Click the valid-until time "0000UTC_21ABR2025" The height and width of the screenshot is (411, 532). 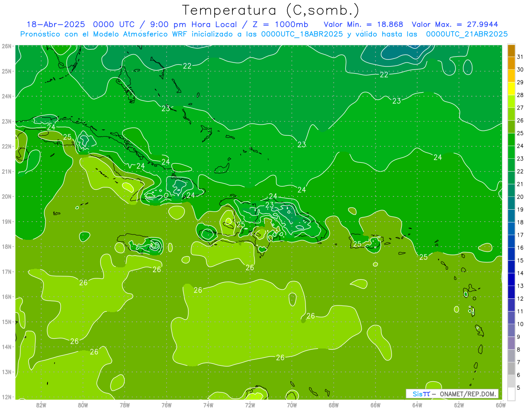[x=466, y=34]
